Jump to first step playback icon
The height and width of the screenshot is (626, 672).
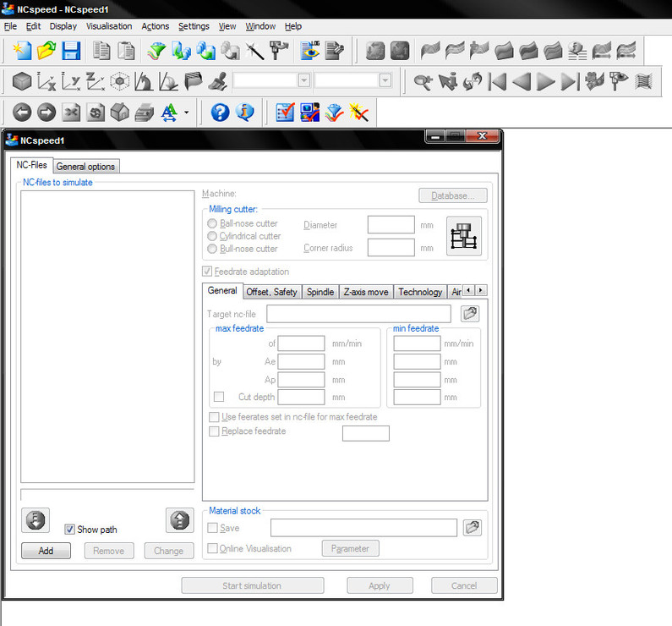(x=497, y=81)
